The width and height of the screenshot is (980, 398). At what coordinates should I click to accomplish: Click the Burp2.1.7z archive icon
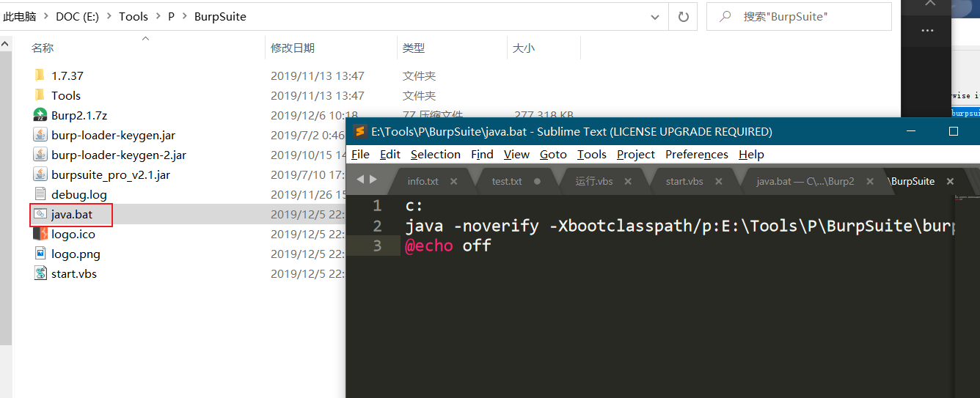click(40, 115)
